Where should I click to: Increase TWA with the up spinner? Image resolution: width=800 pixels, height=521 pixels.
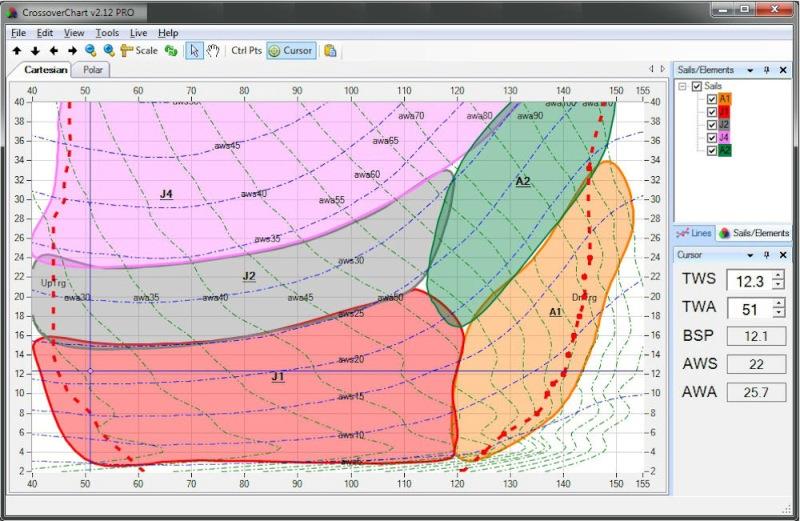[779, 303]
